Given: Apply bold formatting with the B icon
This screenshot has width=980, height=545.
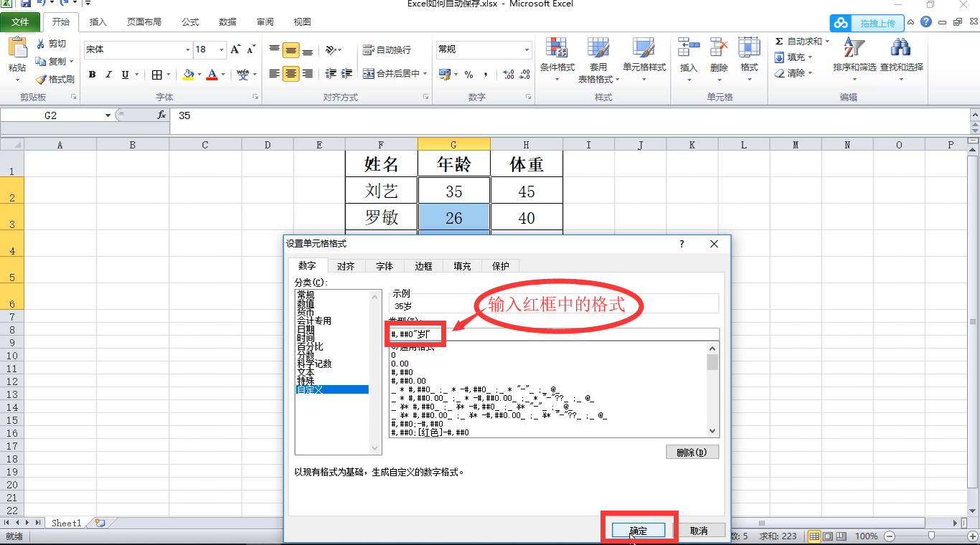Looking at the screenshot, I should pyautogui.click(x=92, y=74).
